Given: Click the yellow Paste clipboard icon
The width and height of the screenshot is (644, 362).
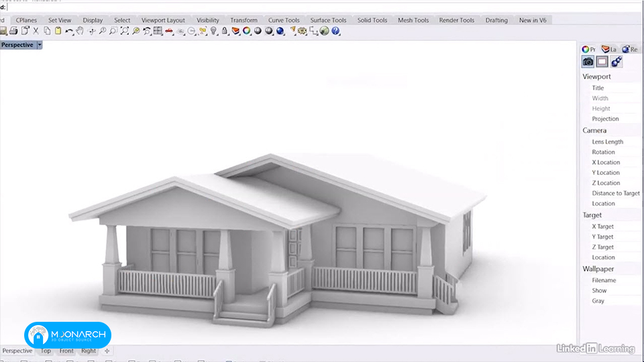Looking at the screenshot, I should pyautogui.click(x=58, y=31).
